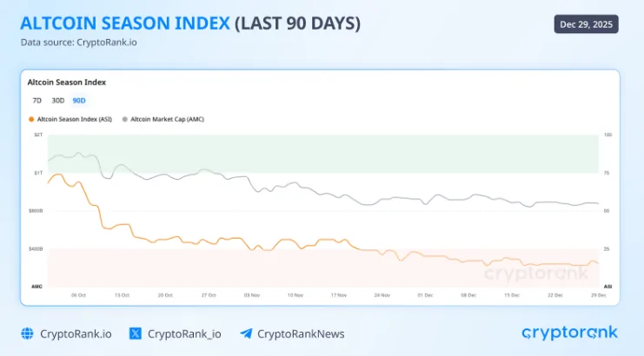Screen dimensions: 644x356
Task: Click the Dec 29, 2025 date badge
Action: coord(586,24)
